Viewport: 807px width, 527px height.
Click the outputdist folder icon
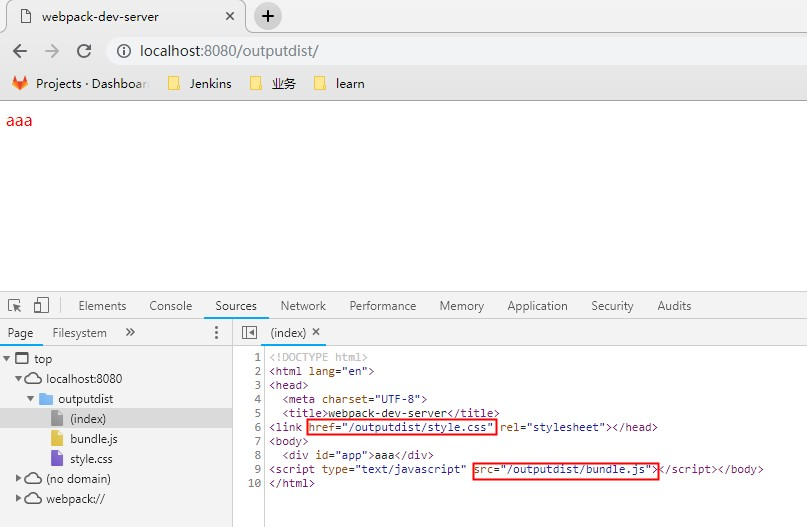click(46, 399)
